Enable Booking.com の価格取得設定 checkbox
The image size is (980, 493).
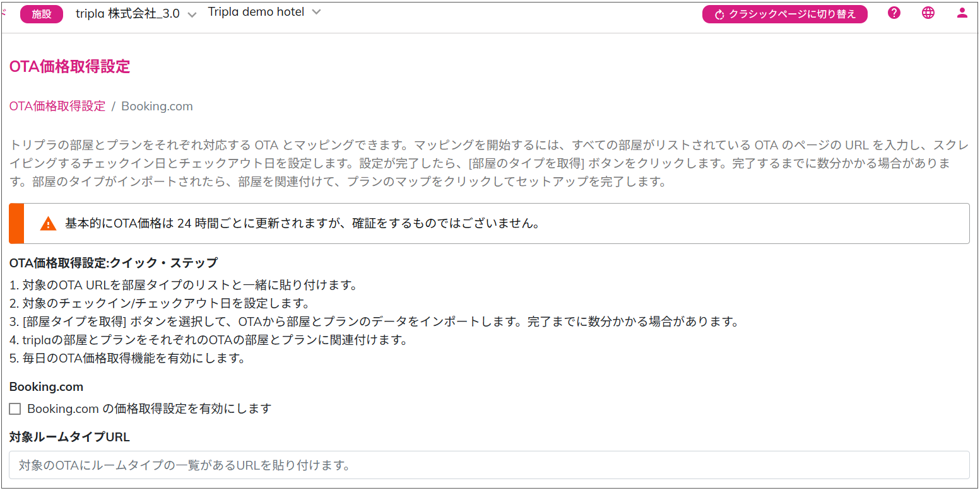(x=15, y=409)
